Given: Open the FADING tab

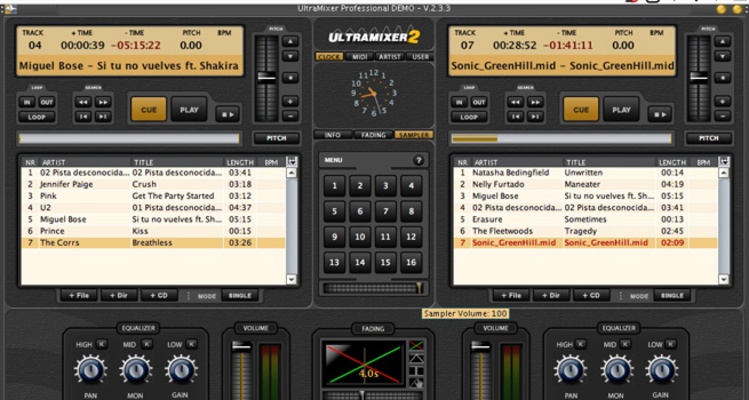Looking at the screenshot, I should tap(373, 135).
